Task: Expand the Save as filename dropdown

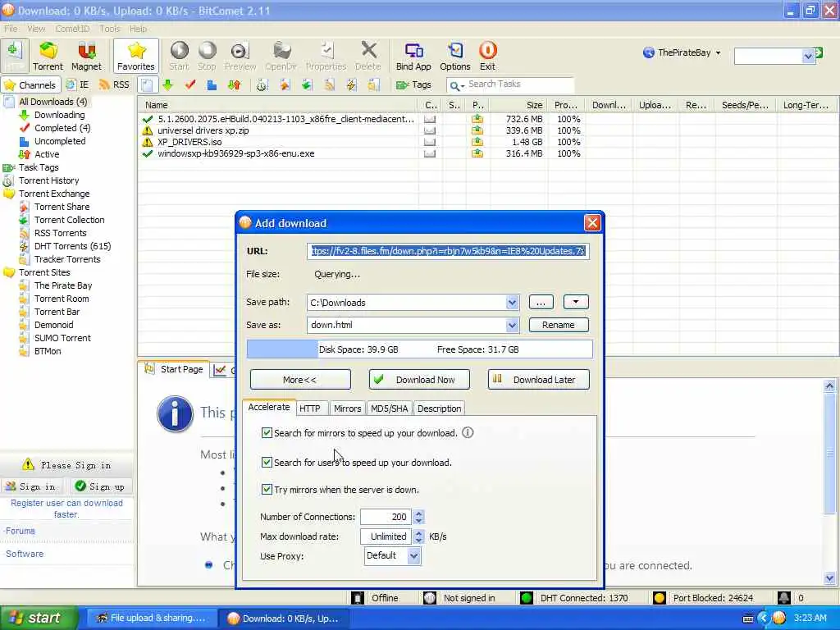Action: [512, 325]
